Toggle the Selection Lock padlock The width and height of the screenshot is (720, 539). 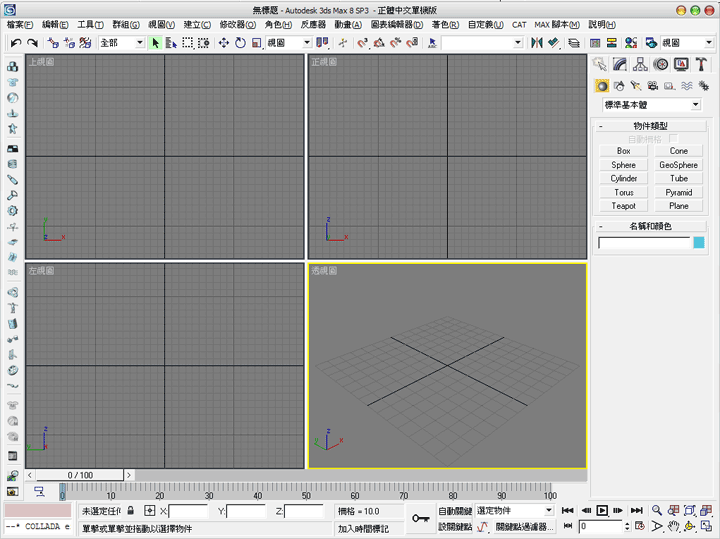[x=131, y=511]
